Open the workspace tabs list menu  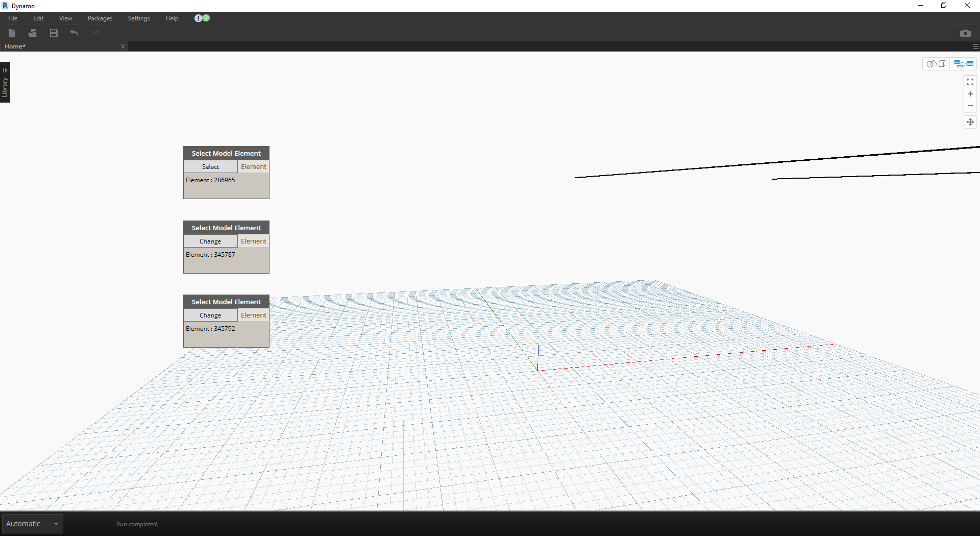[x=975, y=46]
